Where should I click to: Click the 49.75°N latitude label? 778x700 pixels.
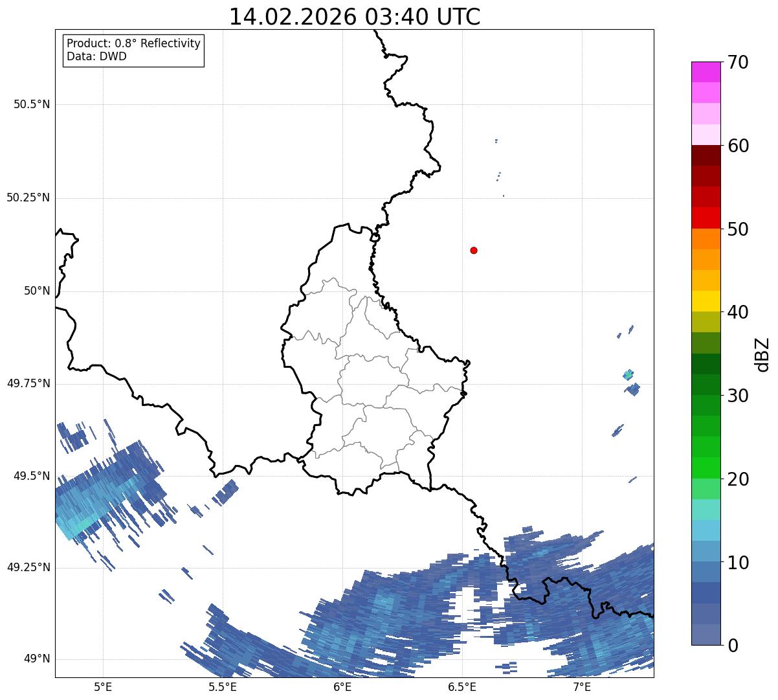(x=28, y=383)
